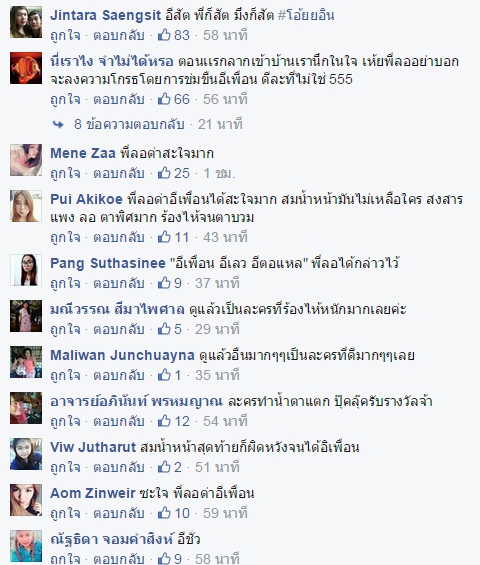Click the like-count thumb on Mene Zaa's comment
The height and width of the screenshot is (565, 480).
pyautogui.click(x=164, y=173)
